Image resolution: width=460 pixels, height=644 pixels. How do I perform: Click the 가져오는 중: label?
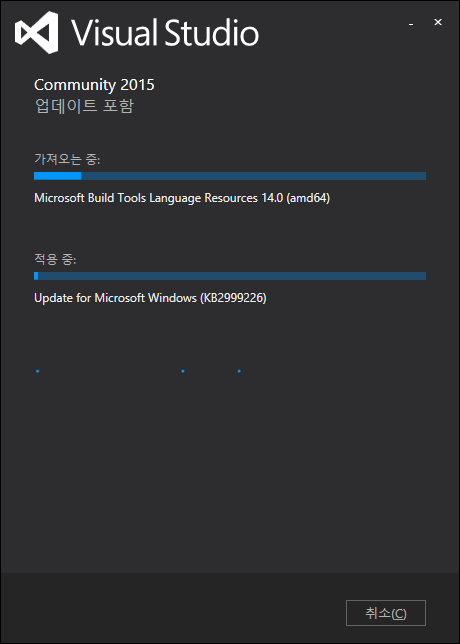(67, 159)
